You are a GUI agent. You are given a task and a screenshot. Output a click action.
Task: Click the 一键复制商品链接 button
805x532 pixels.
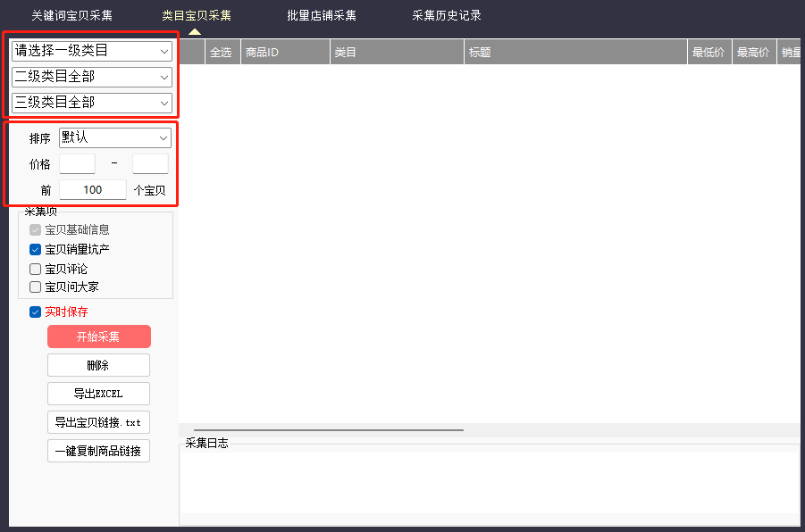pos(98,451)
